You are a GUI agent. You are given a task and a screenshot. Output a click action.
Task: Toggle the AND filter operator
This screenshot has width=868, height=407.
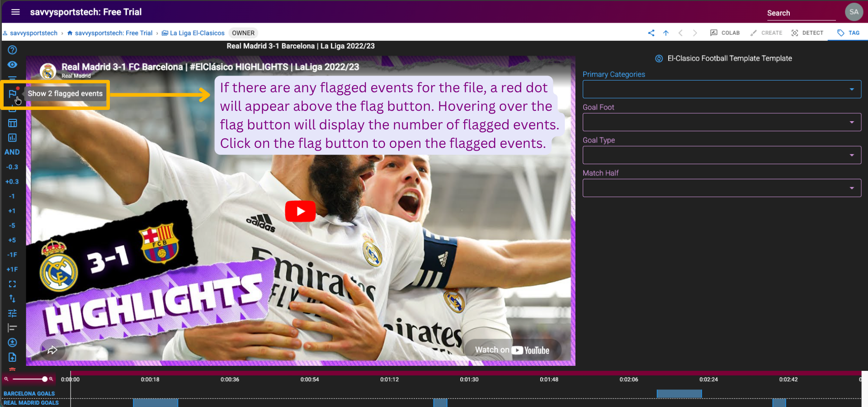point(12,152)
